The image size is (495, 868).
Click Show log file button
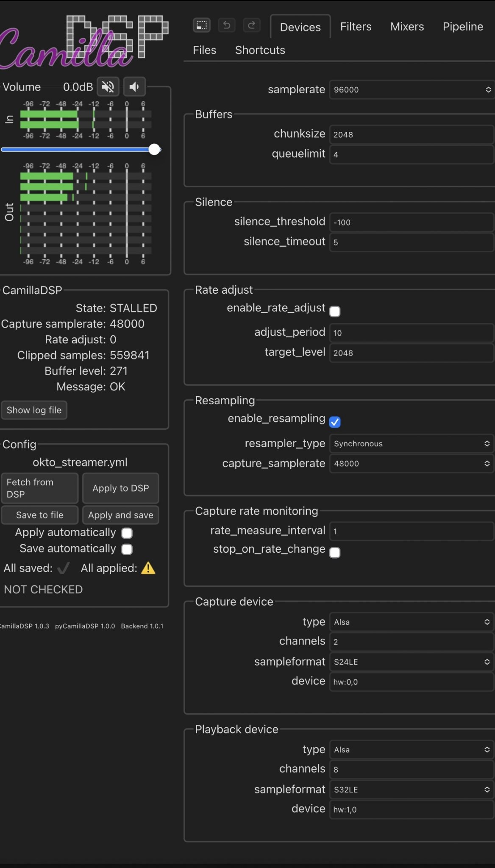(34, 410)
